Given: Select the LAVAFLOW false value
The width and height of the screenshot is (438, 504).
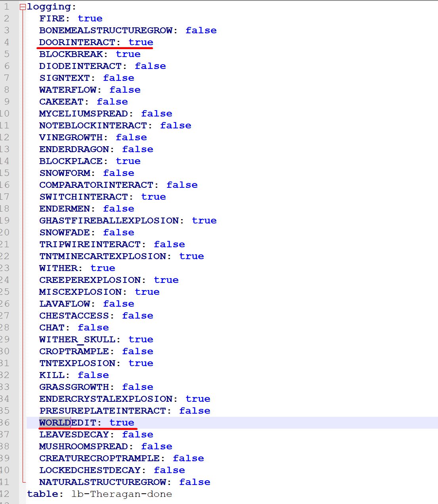Looking at the screenshot, I should (119, 304).
